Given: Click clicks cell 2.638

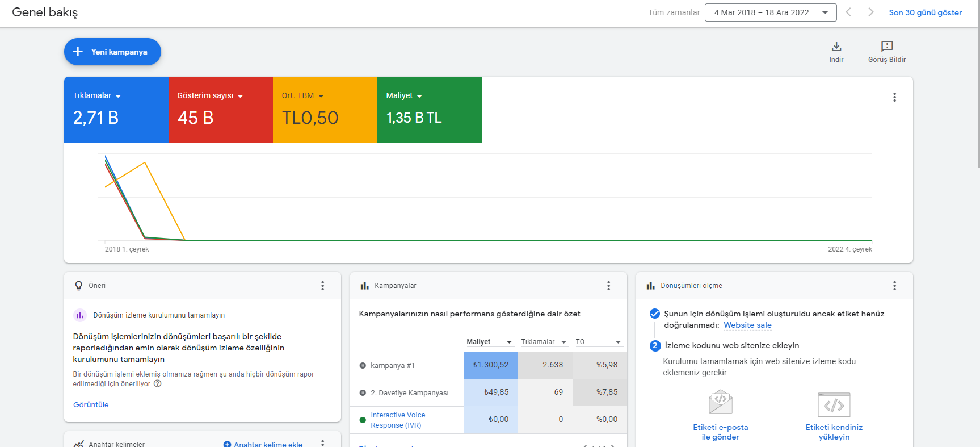Looking at the screenshot, I should (x=545, y=365).
